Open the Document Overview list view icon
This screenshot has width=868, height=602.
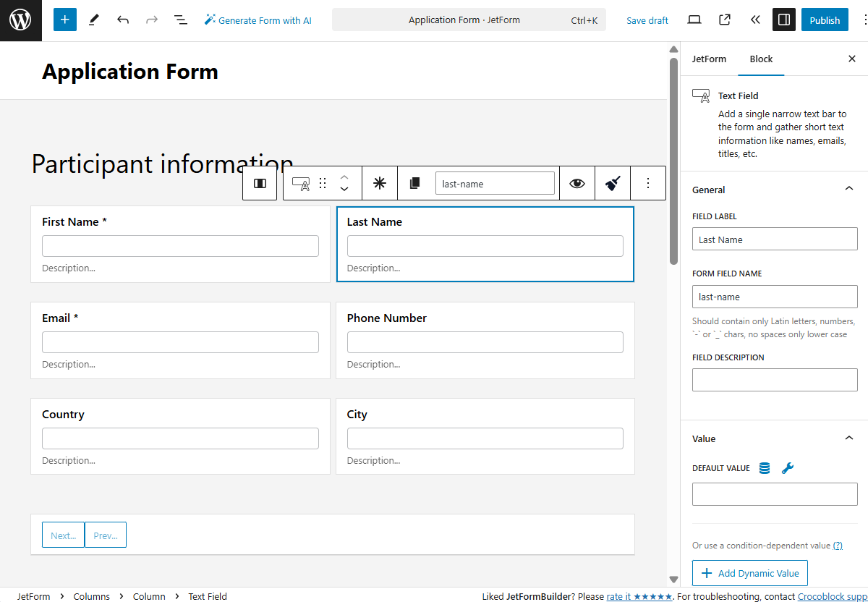tap(180, 20)
